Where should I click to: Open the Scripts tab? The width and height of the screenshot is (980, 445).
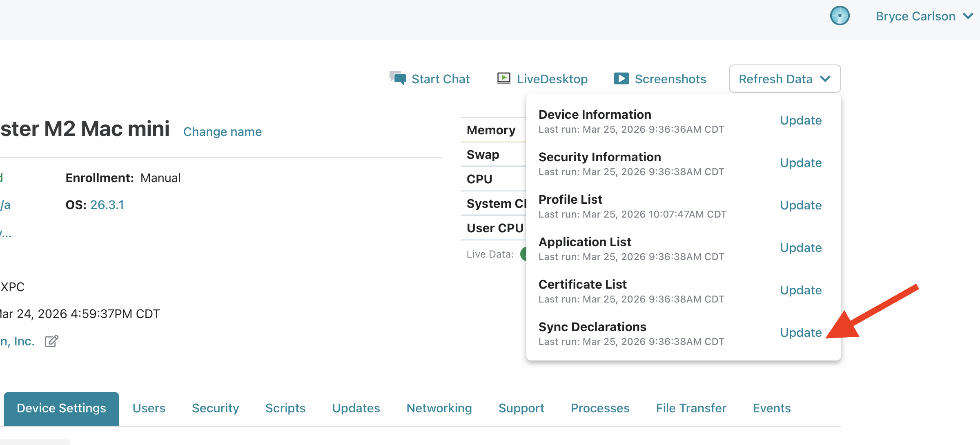coord(285,408)
